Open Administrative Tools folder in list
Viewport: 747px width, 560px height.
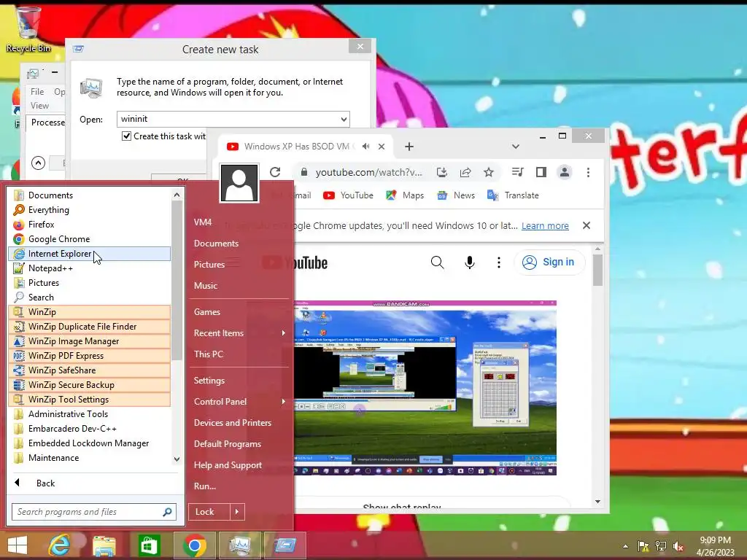(x=90, y=414)
